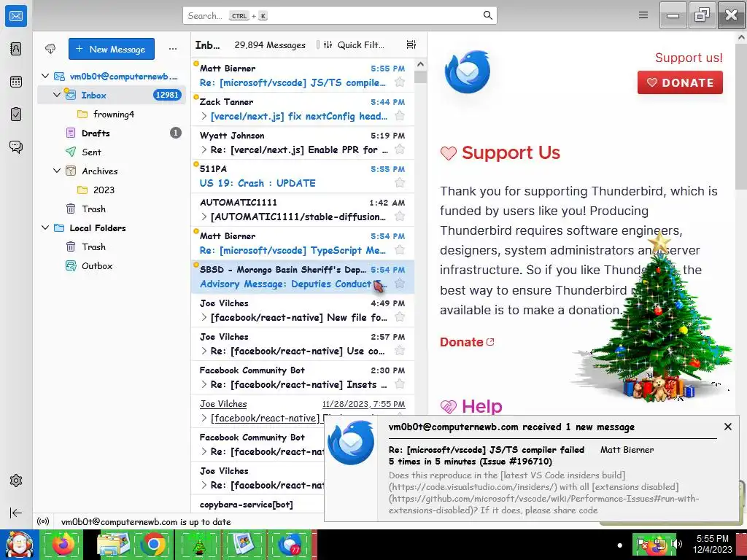Click the online status icon in status bar

pyautogui.click(x=43, y=521)
